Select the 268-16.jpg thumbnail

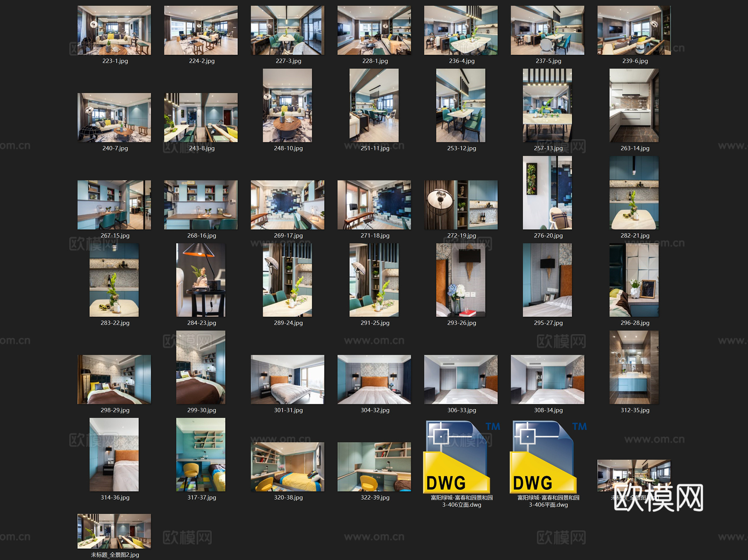pos(201,205)
